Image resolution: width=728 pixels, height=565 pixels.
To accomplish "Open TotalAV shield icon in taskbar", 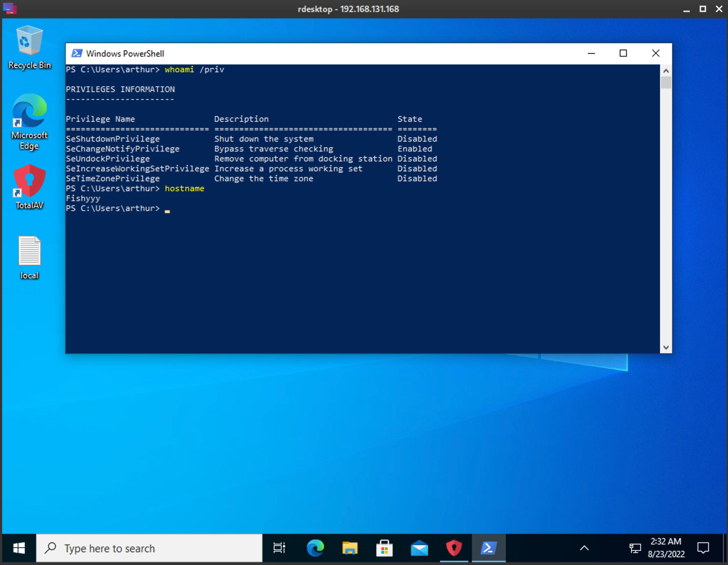I will click(454, 548).
